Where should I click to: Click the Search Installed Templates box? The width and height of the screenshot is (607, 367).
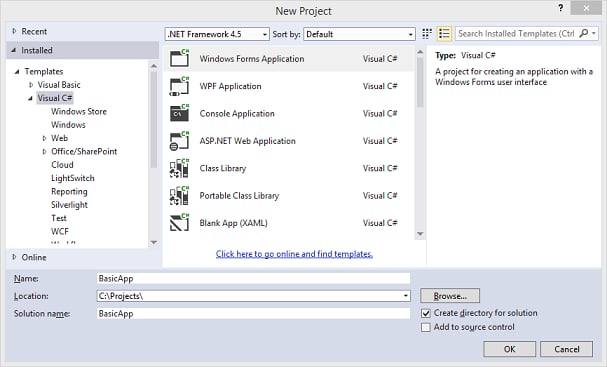[517, 34]
